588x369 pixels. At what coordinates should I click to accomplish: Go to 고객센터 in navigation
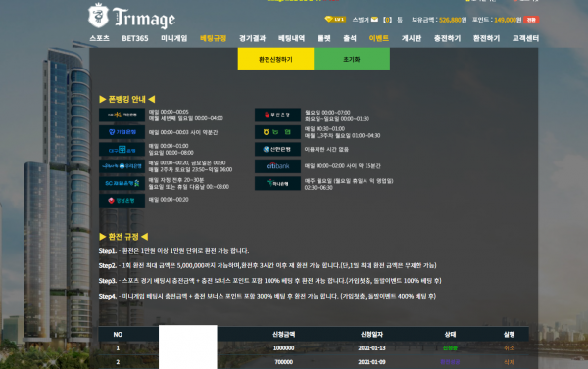pyautogui.click(x=525, y=38)
